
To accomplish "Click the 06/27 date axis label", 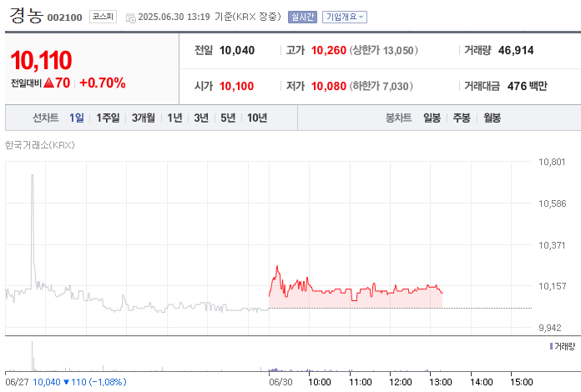I will click(x=17, y=382).
